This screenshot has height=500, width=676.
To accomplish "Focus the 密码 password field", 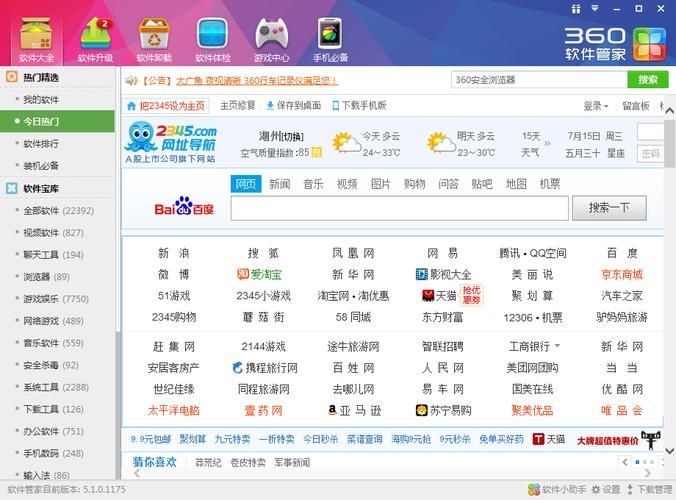I will point(650,154).
